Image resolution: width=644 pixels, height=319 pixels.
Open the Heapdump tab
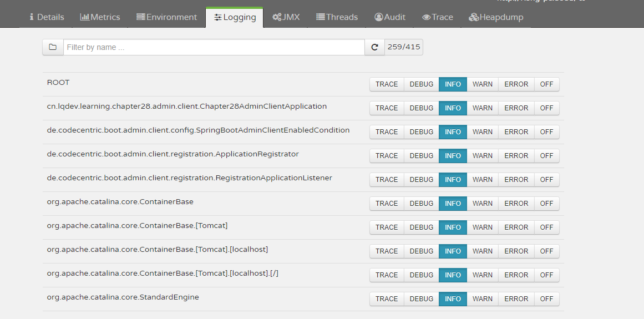(x=496, y=17)
